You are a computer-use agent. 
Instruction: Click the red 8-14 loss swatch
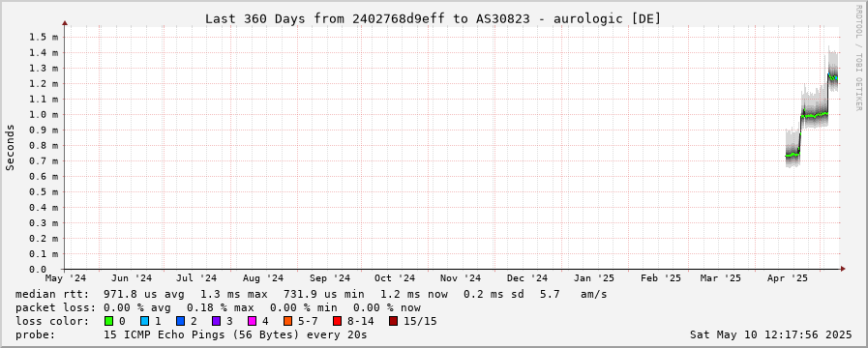point(337,321)
